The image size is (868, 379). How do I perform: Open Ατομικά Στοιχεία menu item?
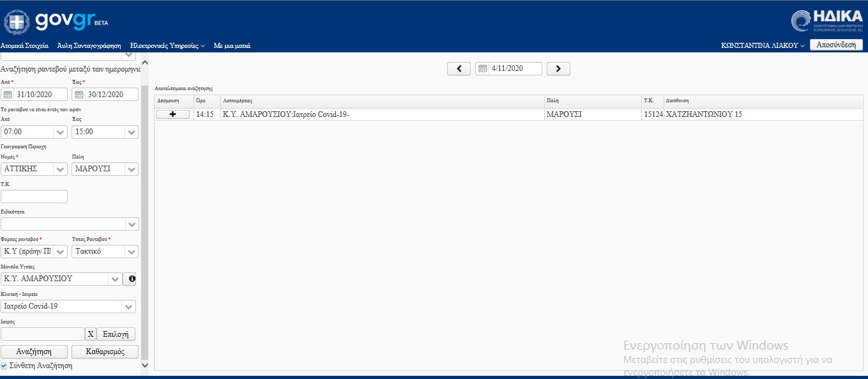pos(25,46)
